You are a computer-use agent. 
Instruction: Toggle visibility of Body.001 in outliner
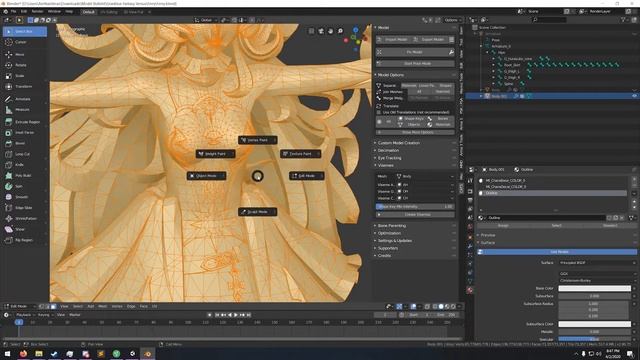(634, 96)
